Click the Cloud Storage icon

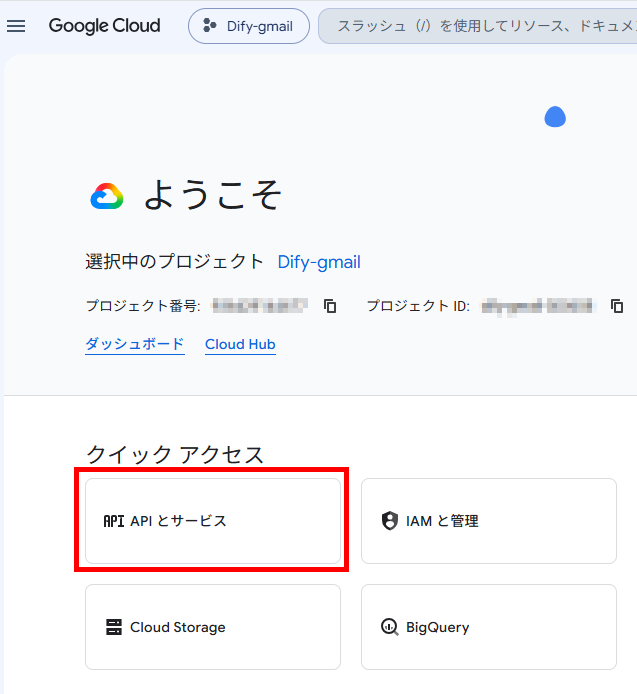click(x=114, y=627)
